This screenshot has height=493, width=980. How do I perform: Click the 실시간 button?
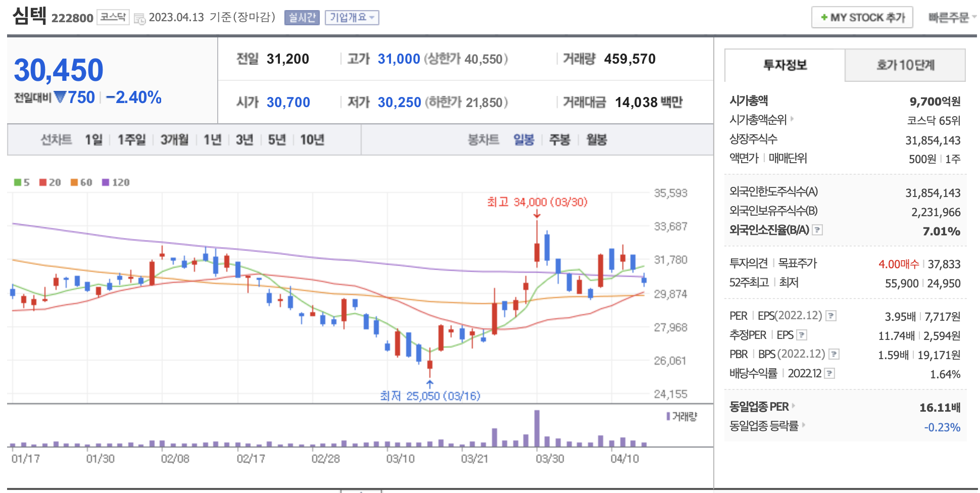coord(302,18)
